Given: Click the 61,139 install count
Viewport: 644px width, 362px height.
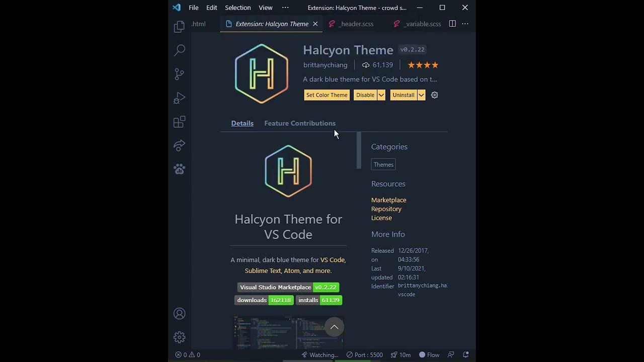Looking at the screenshot, I should [x=377, y=65].
